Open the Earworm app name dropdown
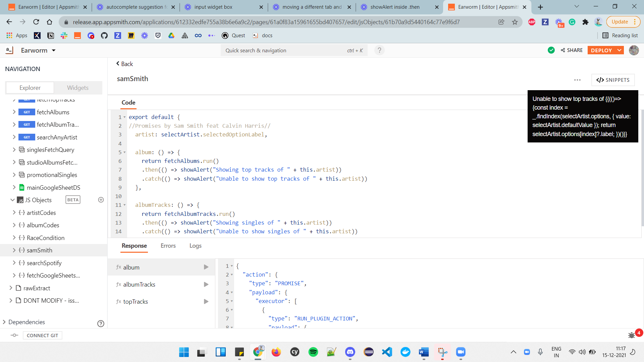The height and width of the screenshot is (362, 644). tap(54, 50)
